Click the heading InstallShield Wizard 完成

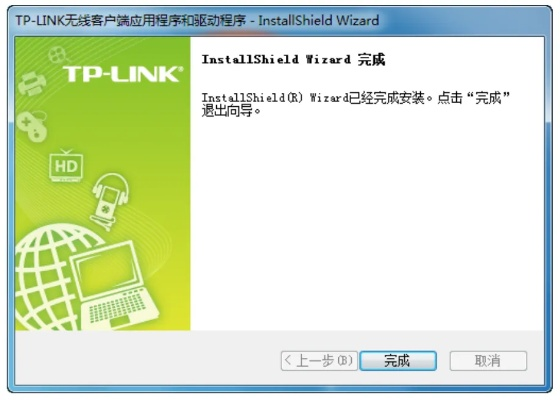pyautogui.click(x=293, y=59)
